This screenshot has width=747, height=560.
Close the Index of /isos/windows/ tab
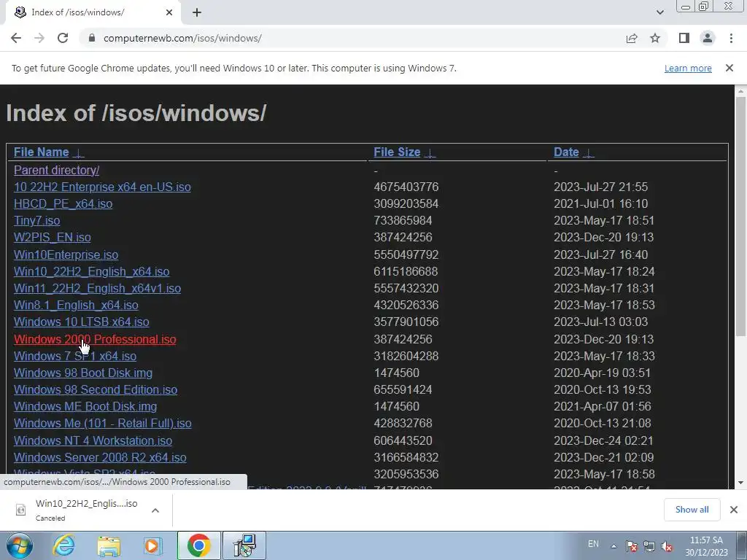click(169, 12)
